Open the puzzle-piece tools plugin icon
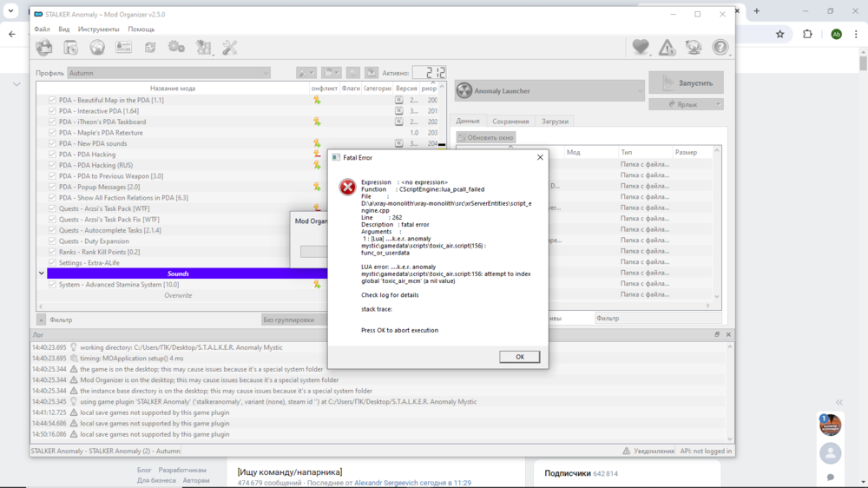Image resolution: width=868 pixels, height=488 pixels. pyautogui.click(x=204, y=48)
